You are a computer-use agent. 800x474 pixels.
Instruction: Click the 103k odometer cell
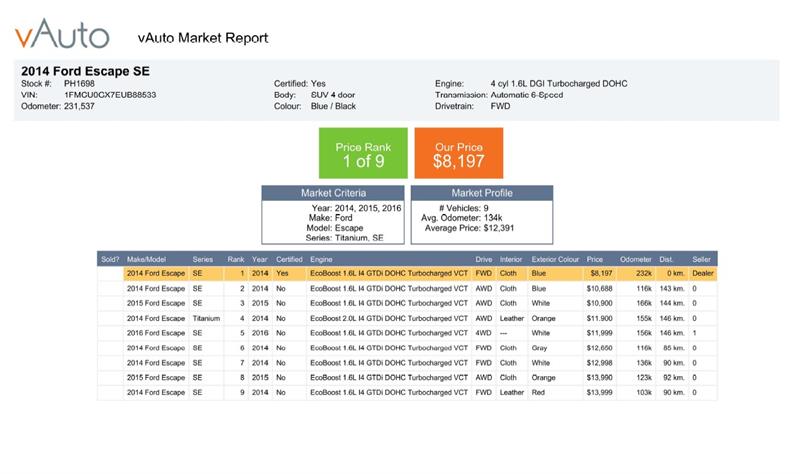point(644,392)
